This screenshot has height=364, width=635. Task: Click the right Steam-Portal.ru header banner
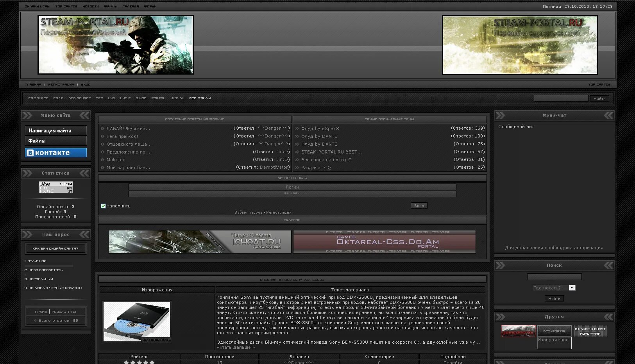520,45
